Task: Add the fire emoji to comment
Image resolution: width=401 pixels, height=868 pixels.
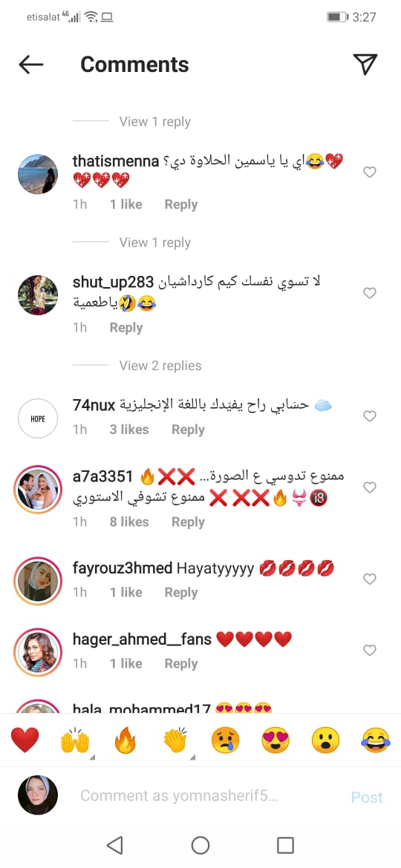Action: click(125, 740)
